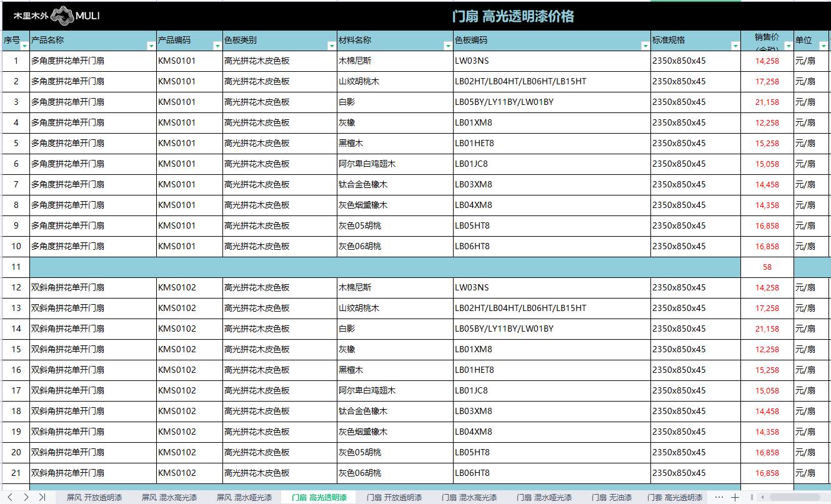Select row 18 color code LB03XM8

[552, 412]
